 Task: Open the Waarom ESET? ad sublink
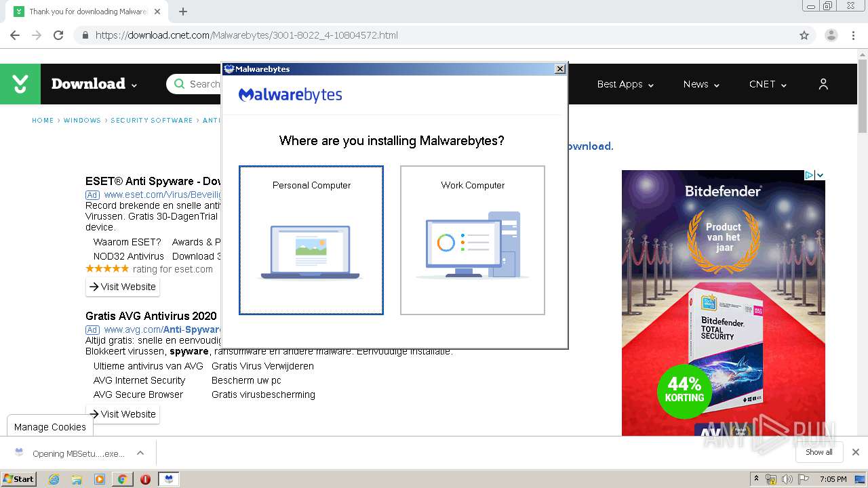pos(127,242)
